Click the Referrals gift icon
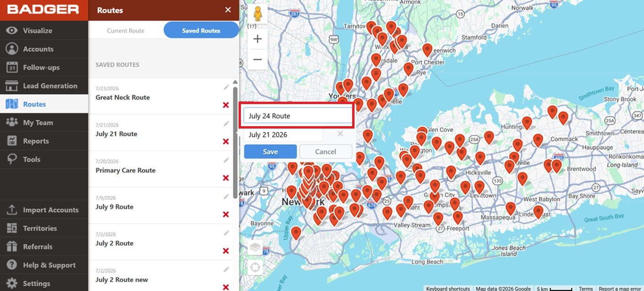The width and height of the screenshot is (644, 291). (x=12, y=247)
